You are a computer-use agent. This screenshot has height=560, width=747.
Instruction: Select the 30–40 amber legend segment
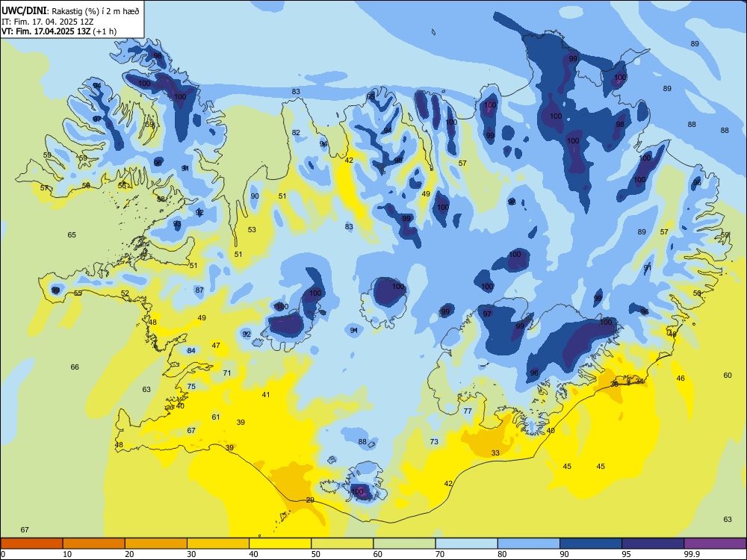coord(218,544)
